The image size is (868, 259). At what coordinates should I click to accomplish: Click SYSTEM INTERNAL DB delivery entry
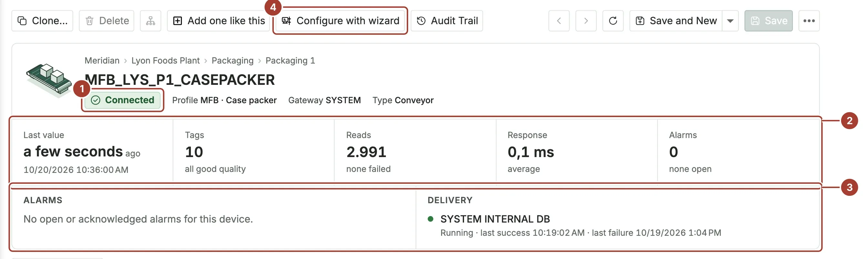pos(495,219)
